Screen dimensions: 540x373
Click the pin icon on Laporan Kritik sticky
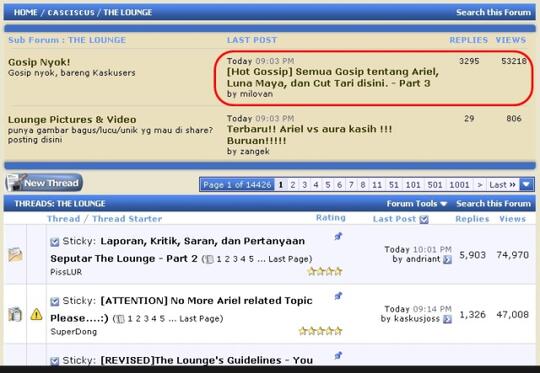[x=338, y=236]
